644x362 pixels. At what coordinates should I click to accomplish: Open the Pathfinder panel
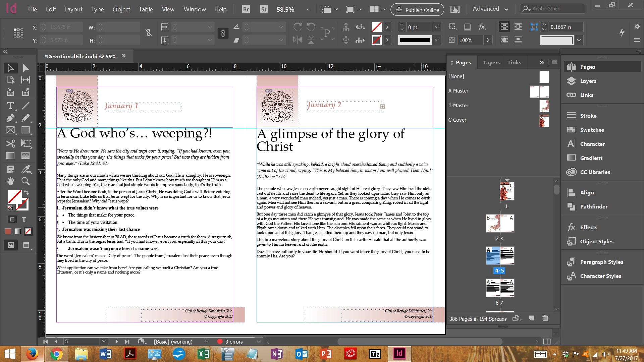[x=593, y=206]
